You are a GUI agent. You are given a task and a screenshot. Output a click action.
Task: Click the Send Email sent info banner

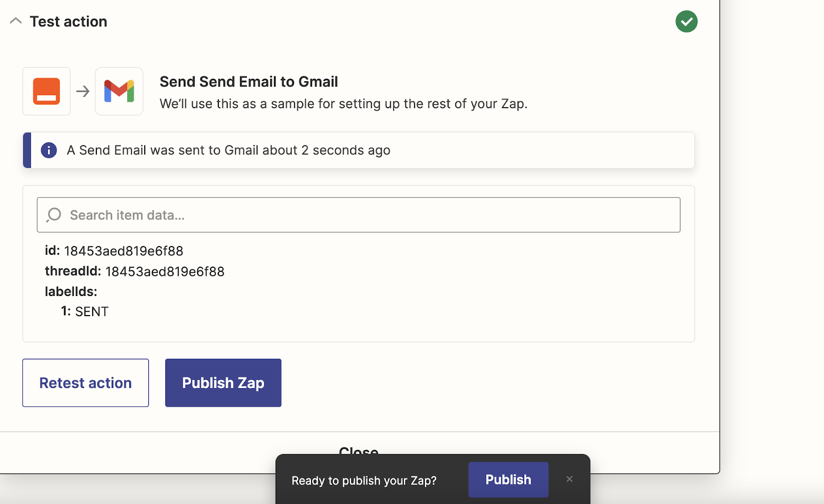pos(359,150)
